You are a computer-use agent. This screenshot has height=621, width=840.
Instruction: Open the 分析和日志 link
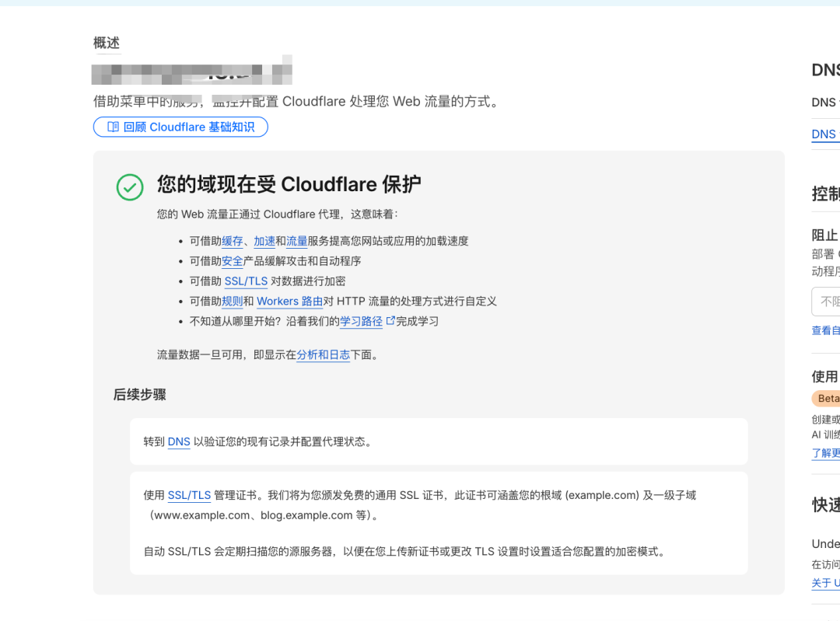click(324, 354)
